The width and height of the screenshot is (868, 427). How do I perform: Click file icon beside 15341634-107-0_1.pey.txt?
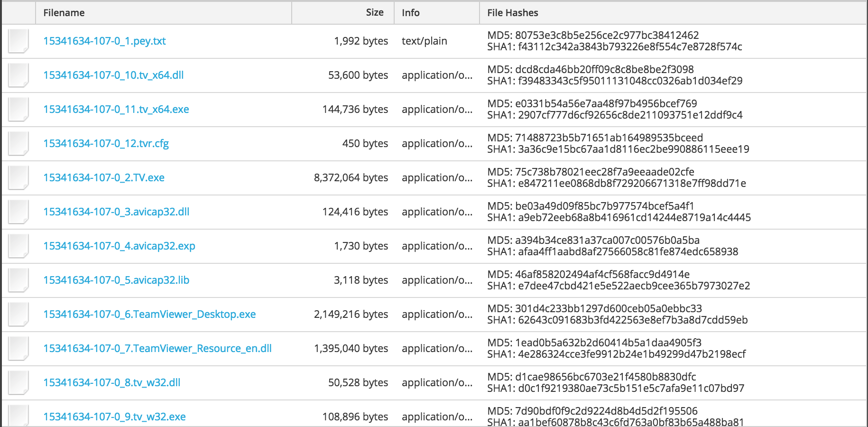18,41
